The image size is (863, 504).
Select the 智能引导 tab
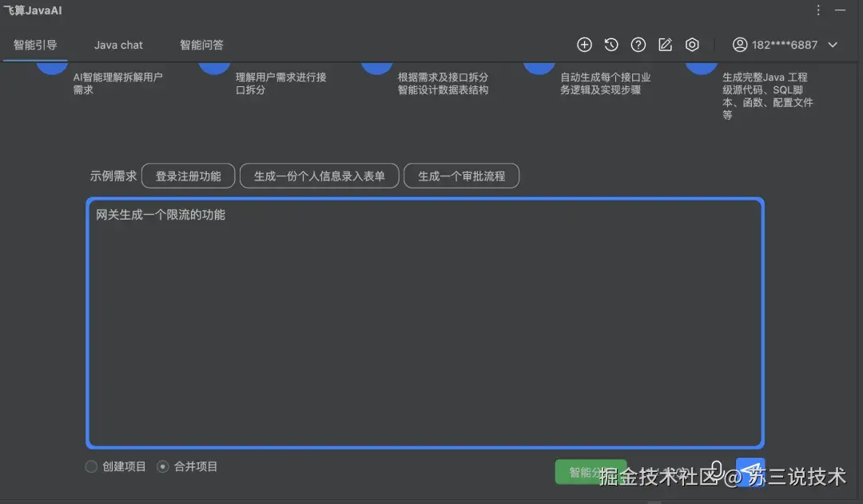(35, 45)
